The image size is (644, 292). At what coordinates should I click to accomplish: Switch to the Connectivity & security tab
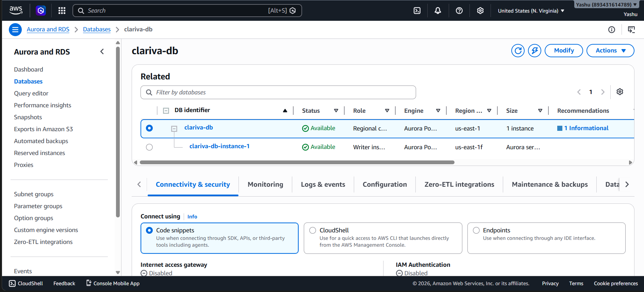point(193,185)
